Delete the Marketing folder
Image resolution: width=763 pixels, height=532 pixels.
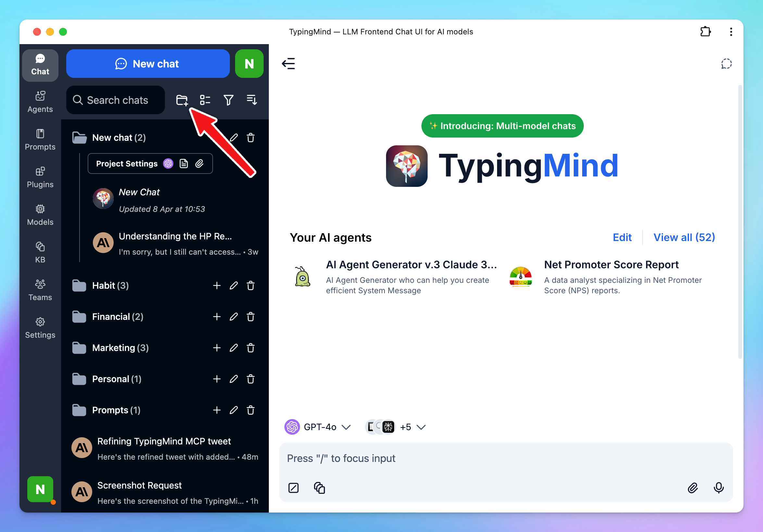coord(251,348)
